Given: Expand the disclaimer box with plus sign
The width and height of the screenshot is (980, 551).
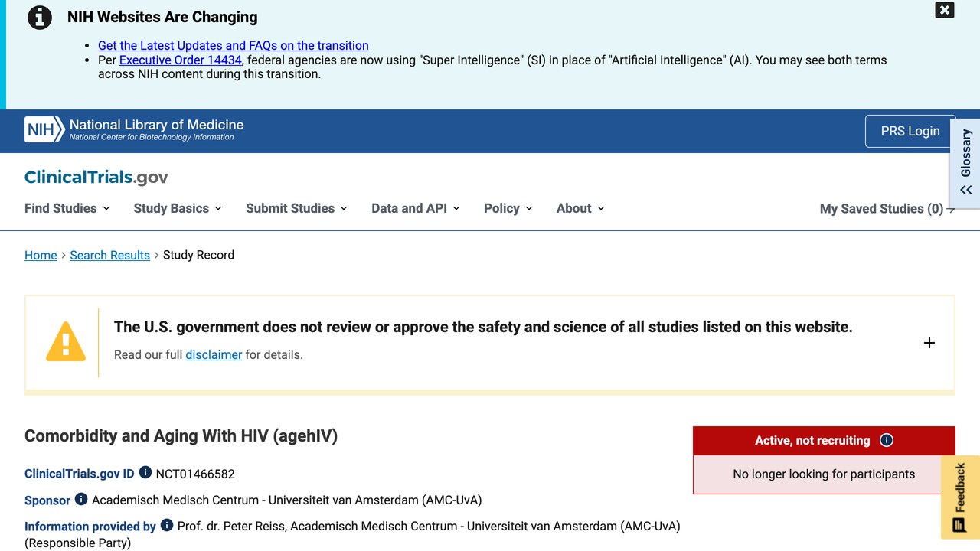Looking at the screenshot, I should [929, 343].
